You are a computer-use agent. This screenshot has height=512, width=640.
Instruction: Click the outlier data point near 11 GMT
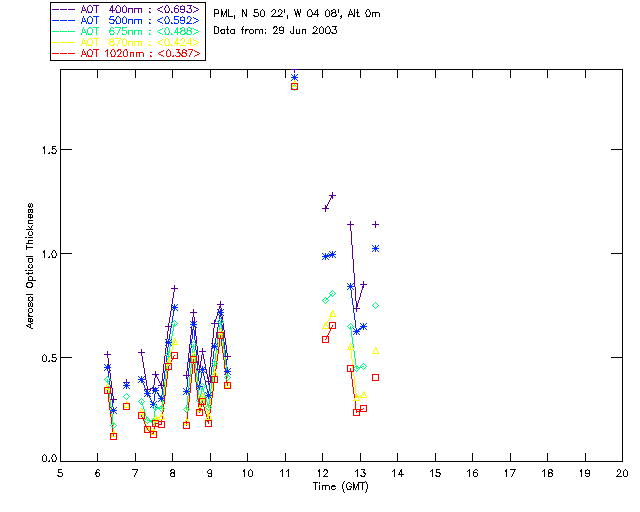[x=294, y=86]
